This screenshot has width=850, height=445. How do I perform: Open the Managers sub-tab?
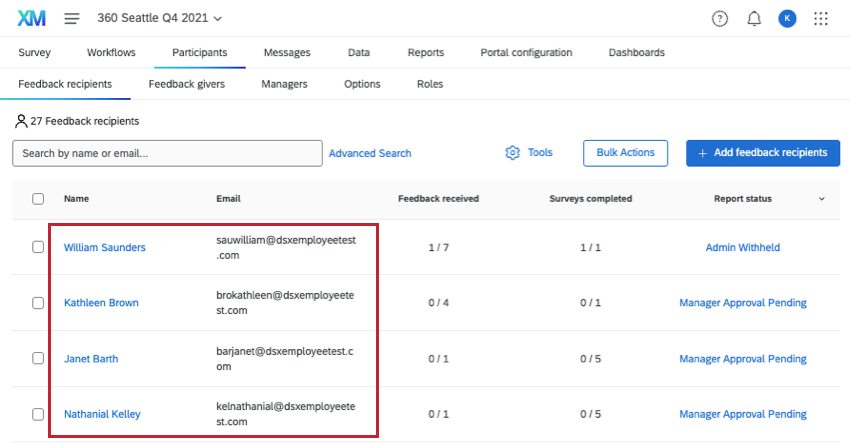point(284,84)
